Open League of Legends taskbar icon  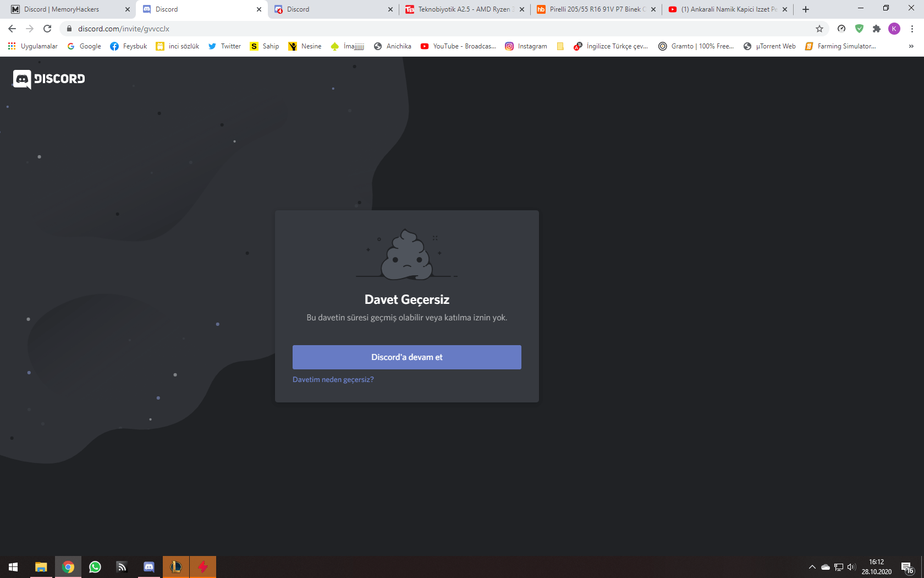[176, 567]
